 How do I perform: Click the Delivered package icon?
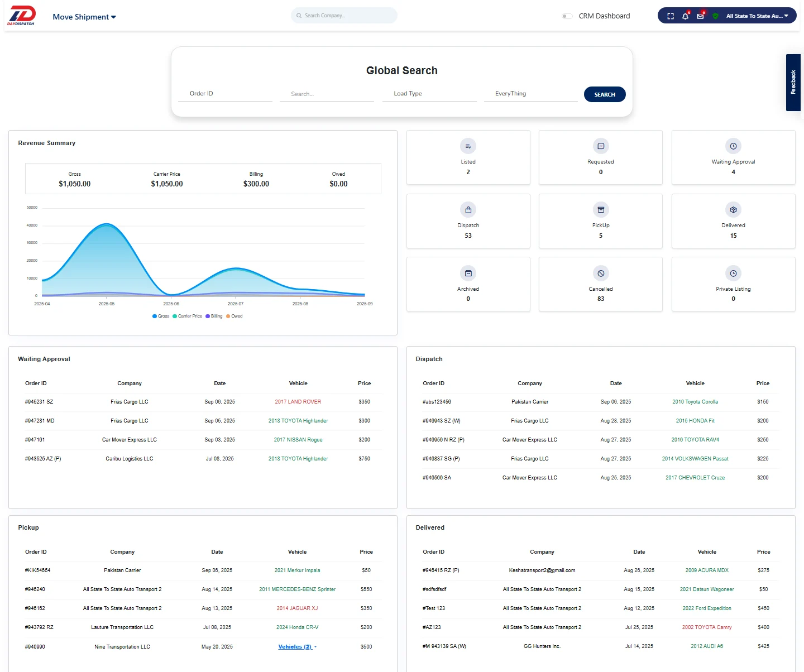tap(733, 210)
